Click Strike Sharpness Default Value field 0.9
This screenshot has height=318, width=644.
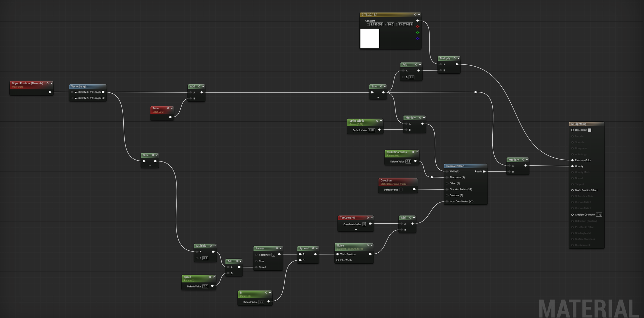click(x=408, y=162)
